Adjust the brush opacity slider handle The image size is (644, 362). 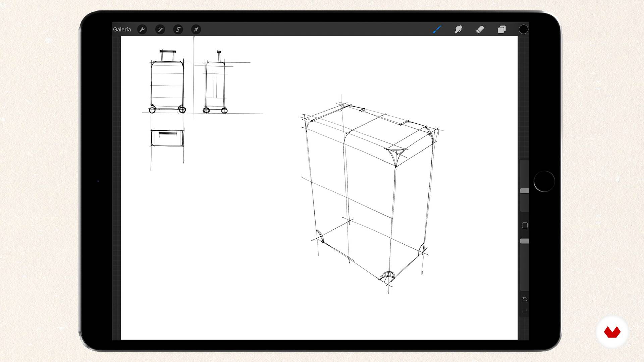524,241
